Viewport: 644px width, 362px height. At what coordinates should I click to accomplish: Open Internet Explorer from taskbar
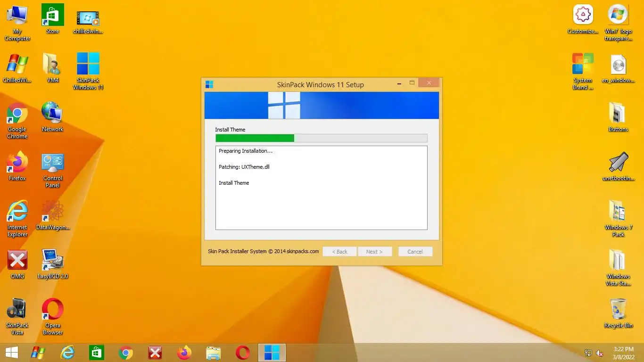[67, 353]
